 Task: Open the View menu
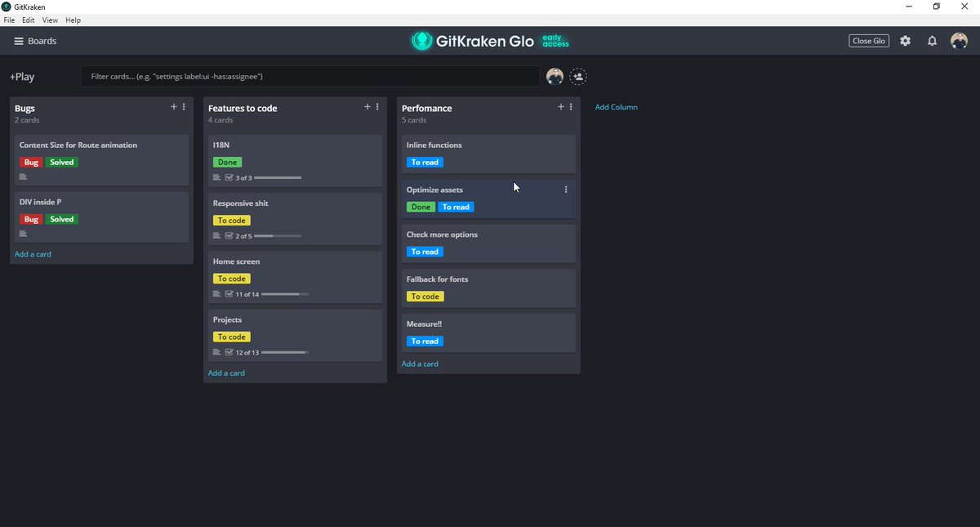tap(50, 20)
